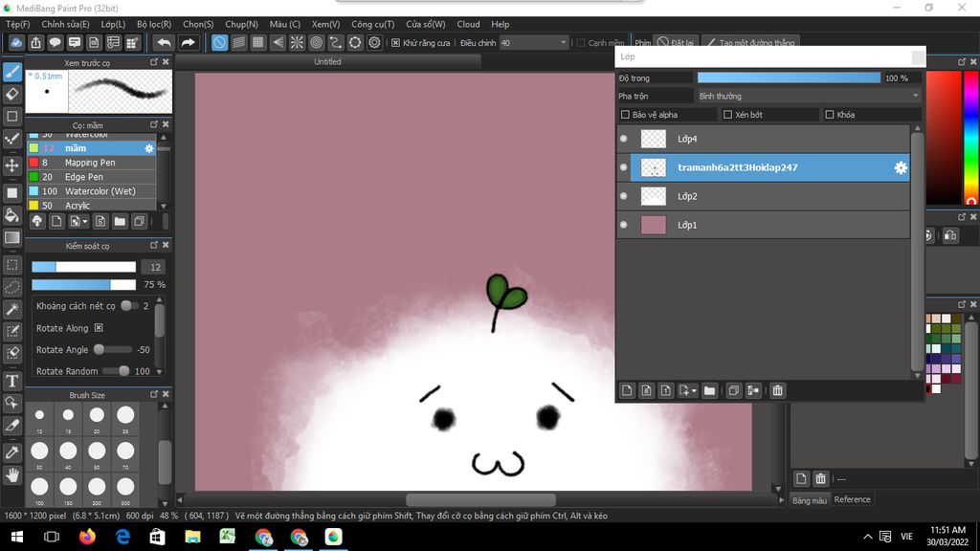Screen dimensions: 980x551
Task: Hide the Lớp1 layer visibility dot
Action: 623,225
